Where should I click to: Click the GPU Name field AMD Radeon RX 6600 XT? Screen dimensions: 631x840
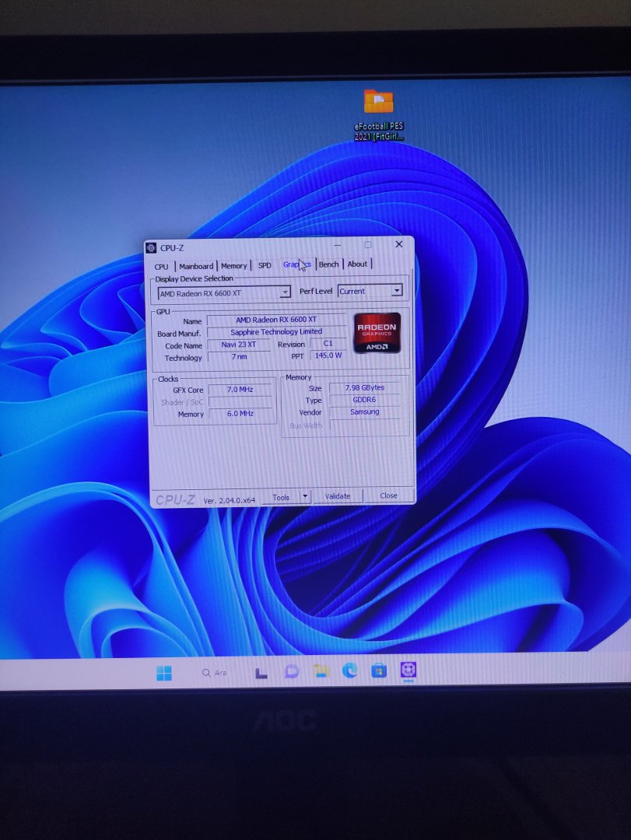coord(277,320)
